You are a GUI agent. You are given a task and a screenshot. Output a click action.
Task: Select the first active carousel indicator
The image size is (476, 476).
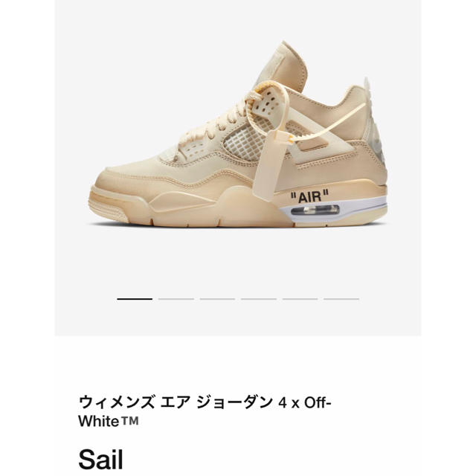click(135, 299)
